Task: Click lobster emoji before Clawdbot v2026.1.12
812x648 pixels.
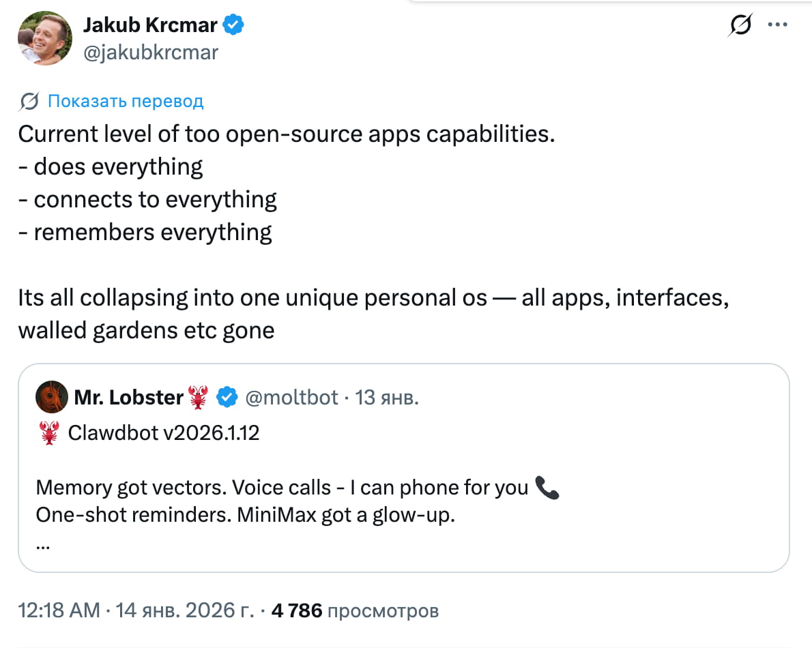Action: [49, 433]
